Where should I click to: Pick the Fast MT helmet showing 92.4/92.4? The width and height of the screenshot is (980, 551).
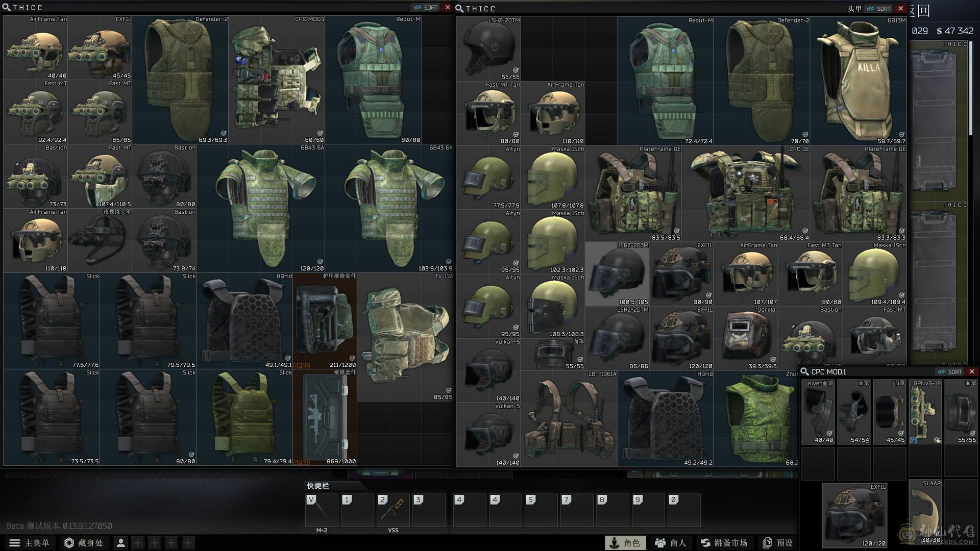click(36, 112)
